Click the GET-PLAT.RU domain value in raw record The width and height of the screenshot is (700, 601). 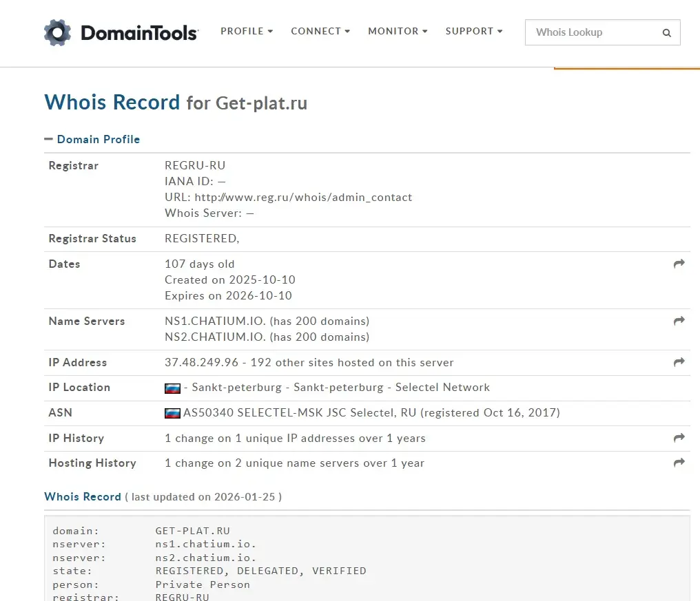[x=192, y=531]
